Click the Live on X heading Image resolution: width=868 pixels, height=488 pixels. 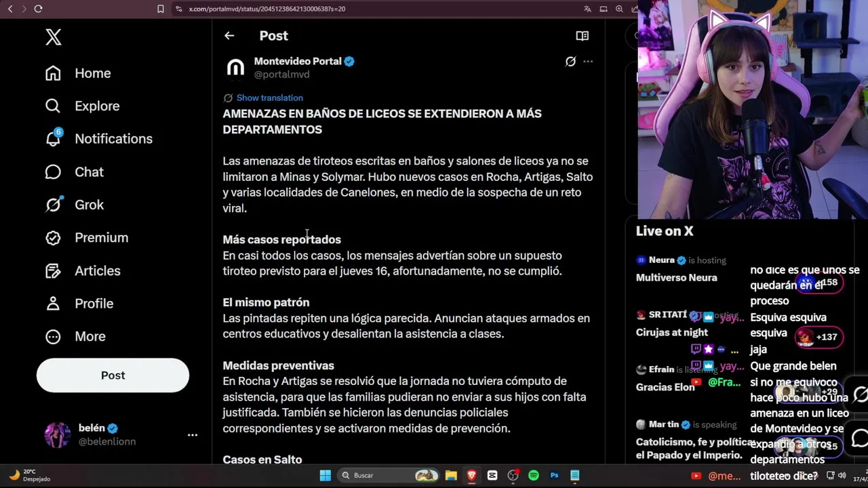[665, 231]
